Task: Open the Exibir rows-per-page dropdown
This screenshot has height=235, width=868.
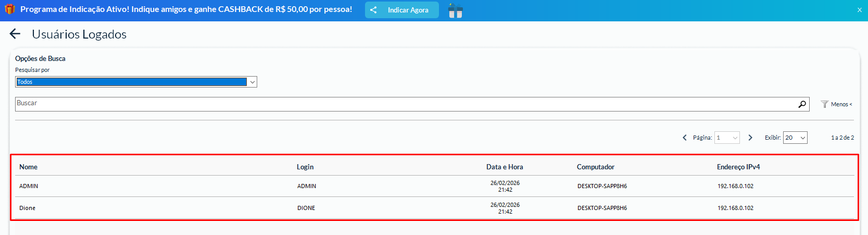Action: [795, 138]
